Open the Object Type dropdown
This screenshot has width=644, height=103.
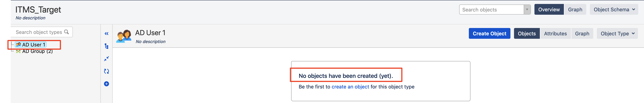[617, 34]
